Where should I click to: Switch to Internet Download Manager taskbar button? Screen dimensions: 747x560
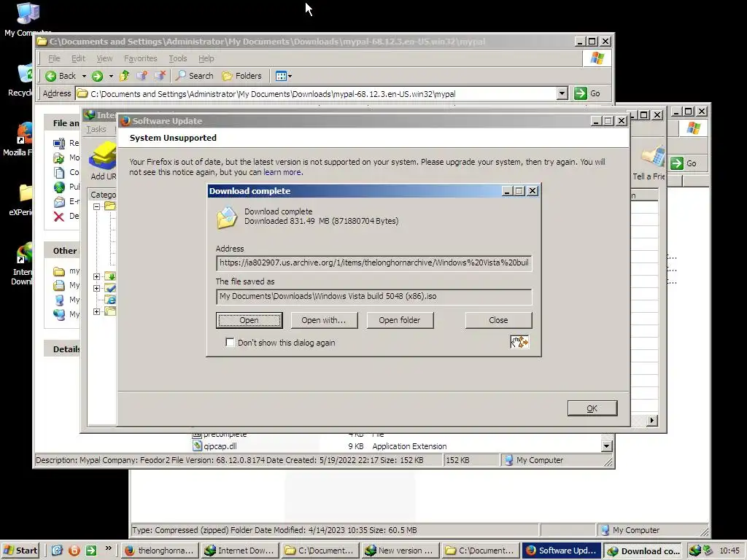[x=239, y=551]
